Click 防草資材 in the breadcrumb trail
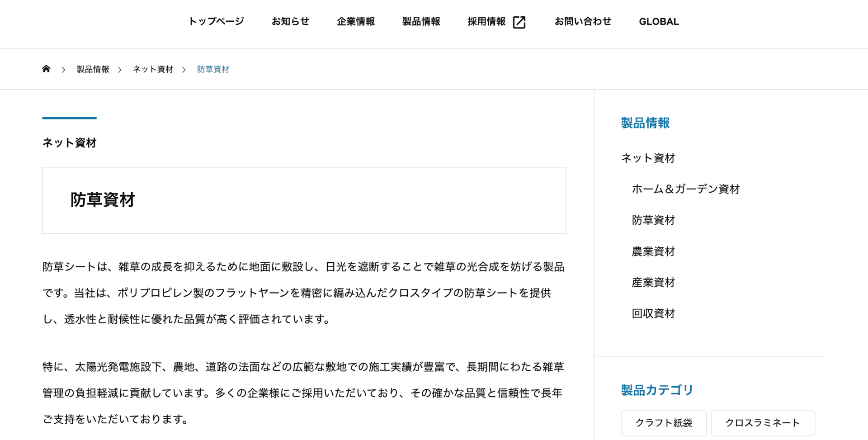This screenshot has height=440, width=868. pyautogui.click(x=213, y=69)
